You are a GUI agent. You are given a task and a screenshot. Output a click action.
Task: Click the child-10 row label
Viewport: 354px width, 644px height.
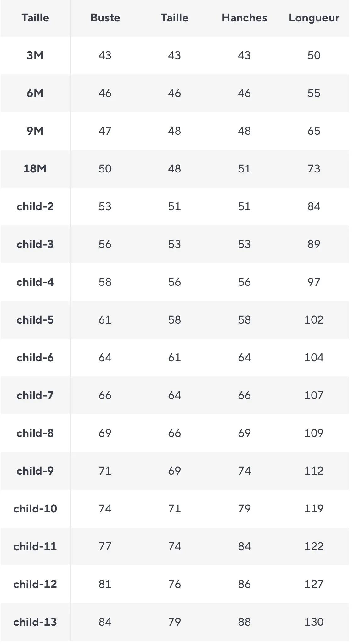[35, 509]
